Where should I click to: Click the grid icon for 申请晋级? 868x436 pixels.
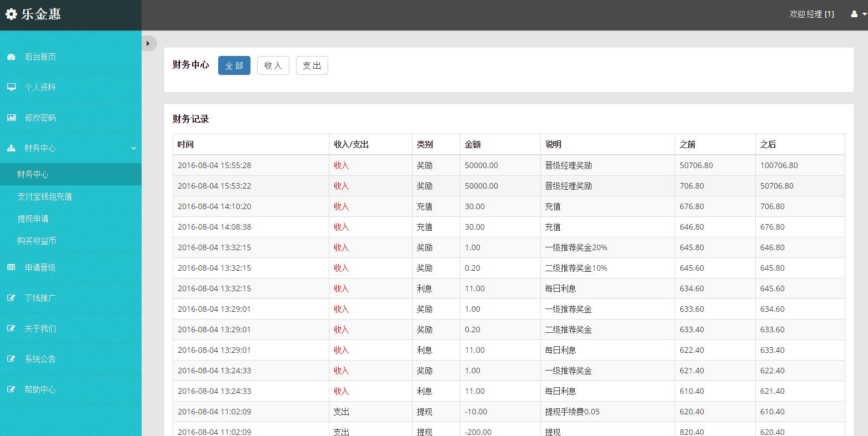click(11, 267)
